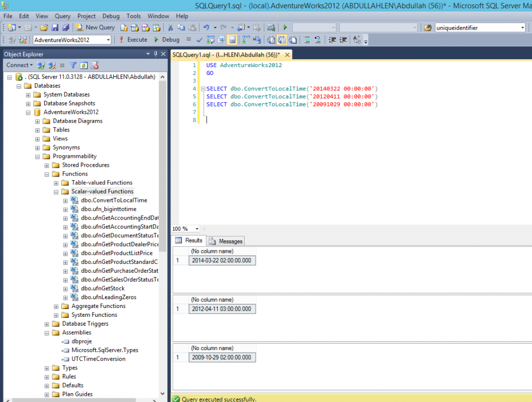Viewport: 532px width, 402px height.
Task: Click the Object Explorer filter icon
Action: pos(73,65)
